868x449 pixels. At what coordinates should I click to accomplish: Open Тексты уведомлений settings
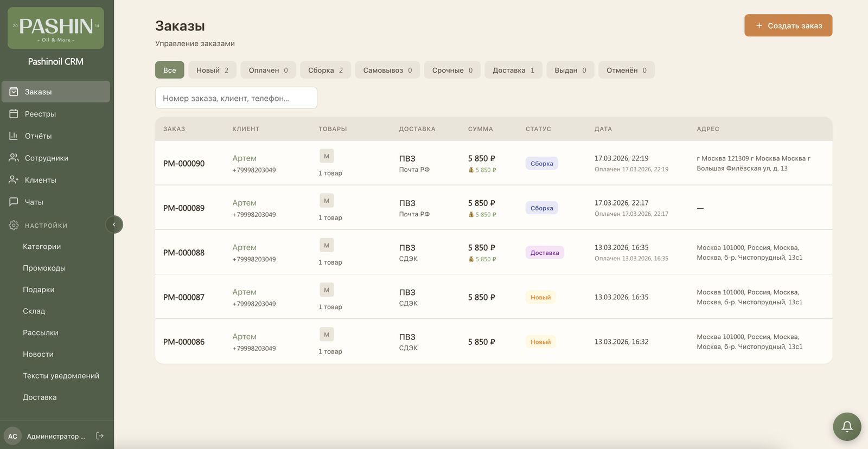(61, 375)
